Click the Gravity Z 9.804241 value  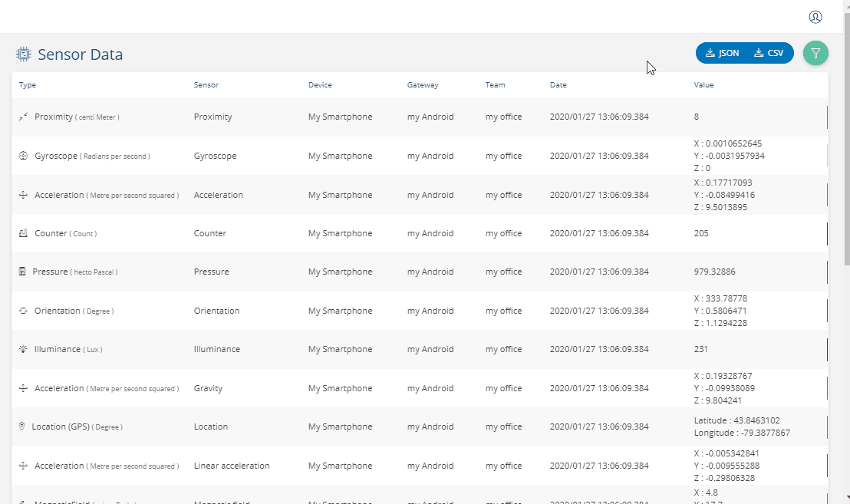[718, 400]
